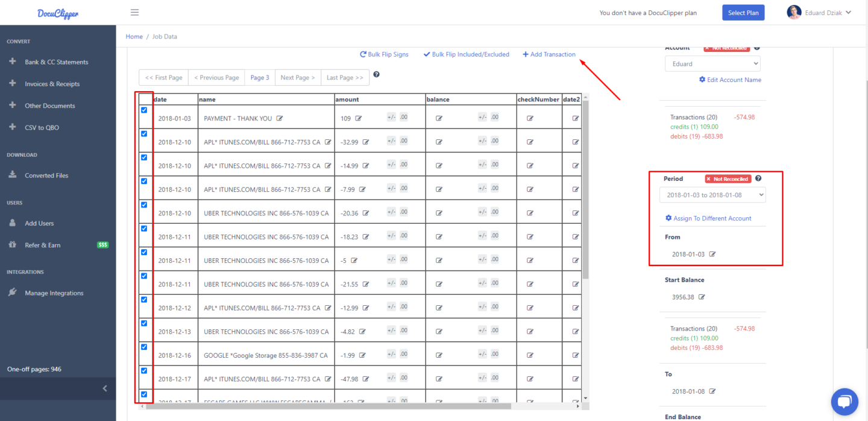Edit the PAYMENT - THANK YOU name

(x=280, y=118)
